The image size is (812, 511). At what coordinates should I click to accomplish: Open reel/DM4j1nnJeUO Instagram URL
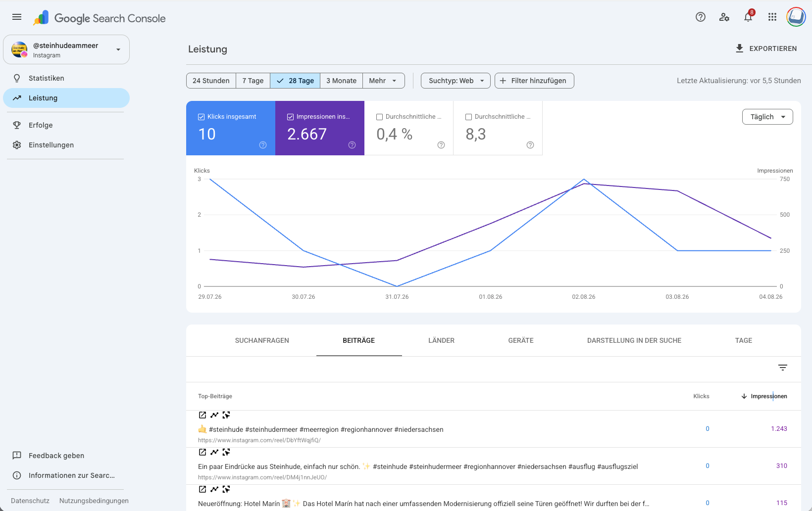coord(262,477)
